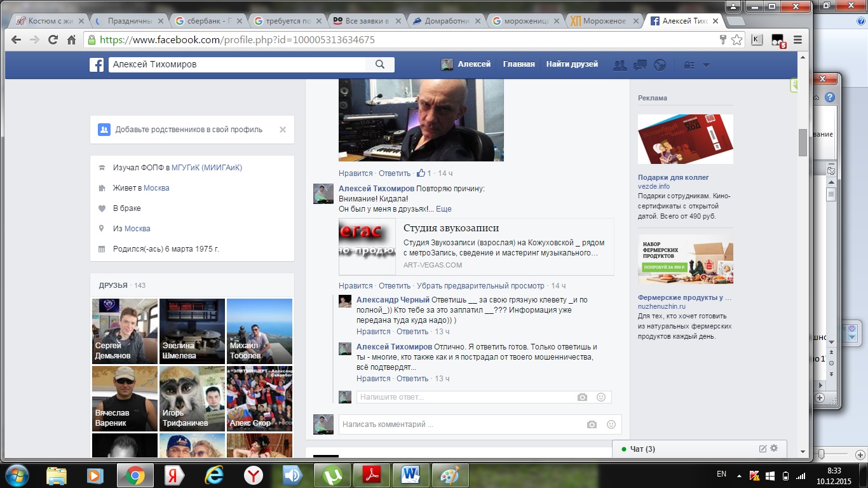Switch to the 'сбербанк' browser tab
The width and height of the screenshot is (868, 488).
(208, 21)
